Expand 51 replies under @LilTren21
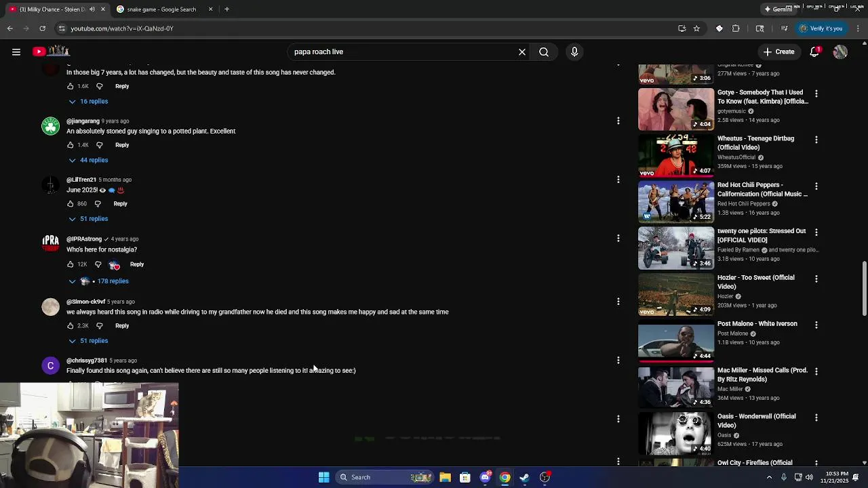 [88, 219]
